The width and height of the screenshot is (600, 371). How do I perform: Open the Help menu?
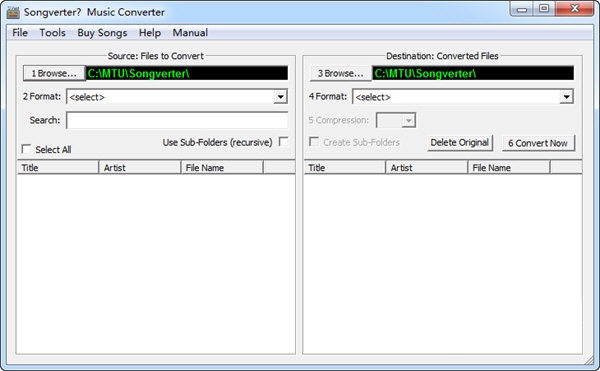(x=150, y=33)
